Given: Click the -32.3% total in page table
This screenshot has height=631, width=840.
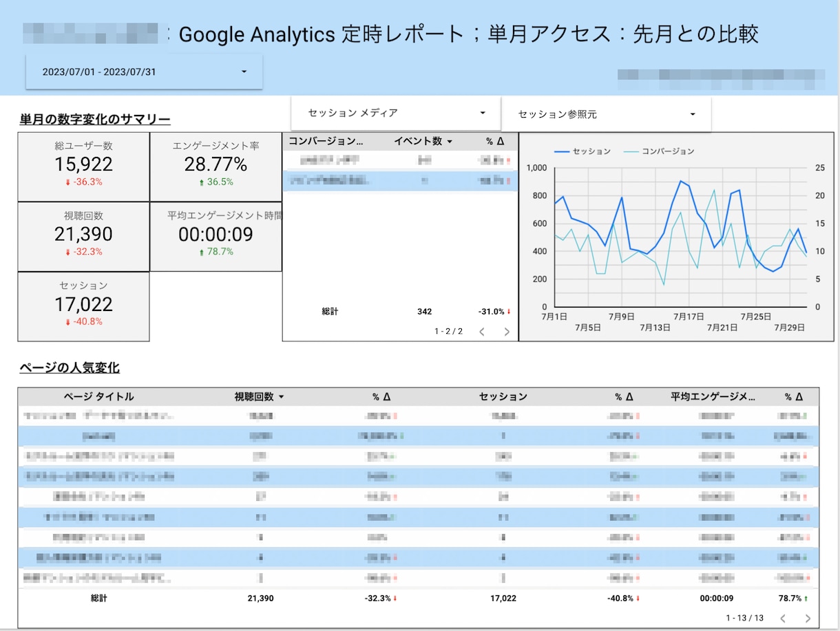Looking at the screenshot, I should coord(381,599).
